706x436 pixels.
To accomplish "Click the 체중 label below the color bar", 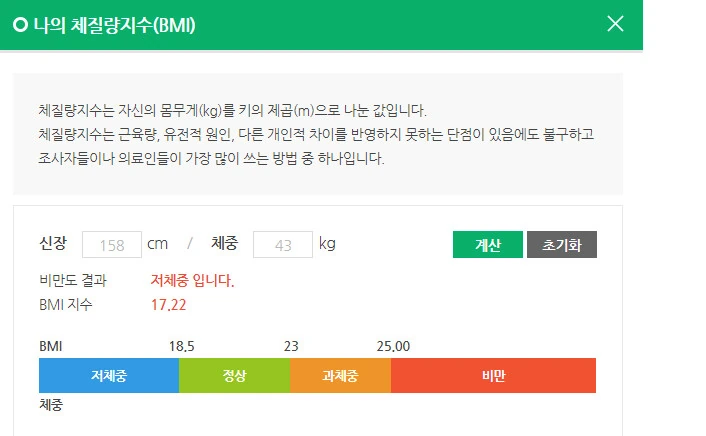I will [51, 404].
